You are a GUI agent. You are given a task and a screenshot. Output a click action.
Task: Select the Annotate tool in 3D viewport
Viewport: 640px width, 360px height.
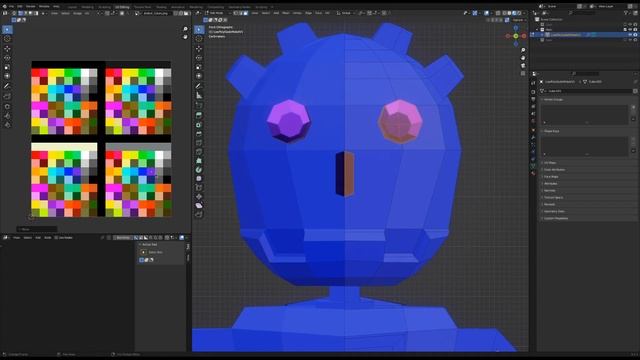click(199, 86)
